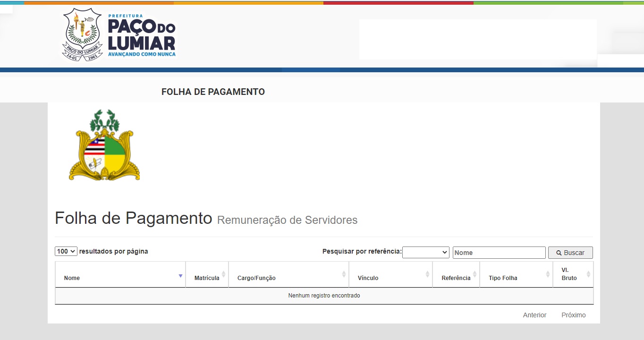Sort by Cargo/Função using its arrow icon
The image size is (644, 340).
pyautogui.click(x=344, y=274)
